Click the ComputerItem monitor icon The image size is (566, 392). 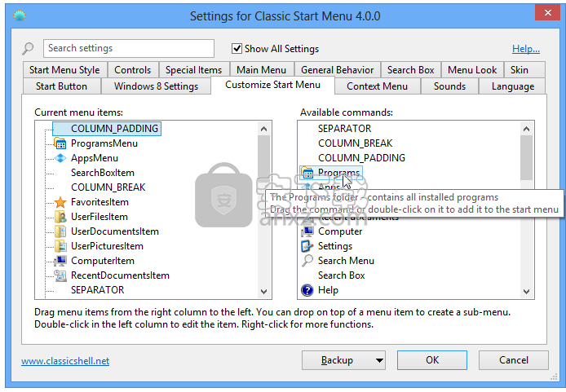[60, 261]
